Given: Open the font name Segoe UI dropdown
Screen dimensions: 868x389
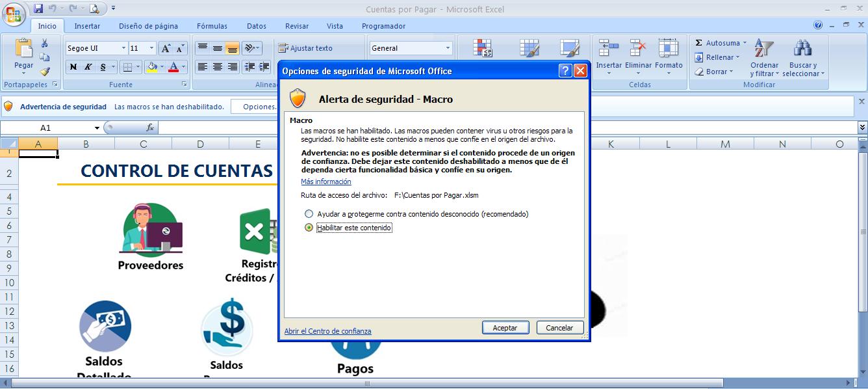Looking at the screenshot, I should point(123,48).
